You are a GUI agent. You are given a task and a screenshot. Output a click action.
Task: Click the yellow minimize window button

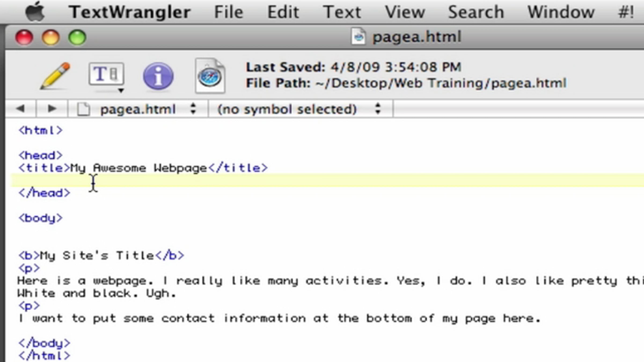click(x=50, y=37)
